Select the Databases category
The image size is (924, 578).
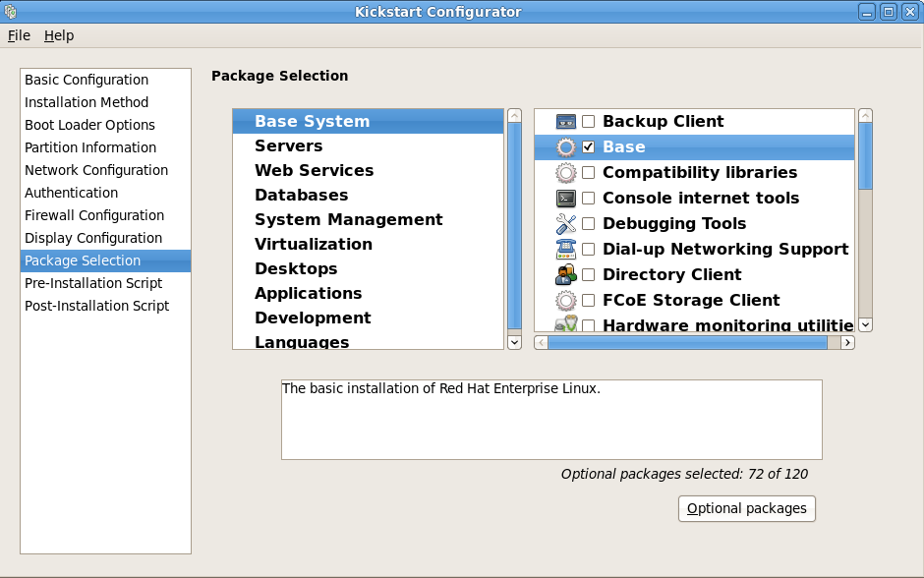(x=369, y=195)
